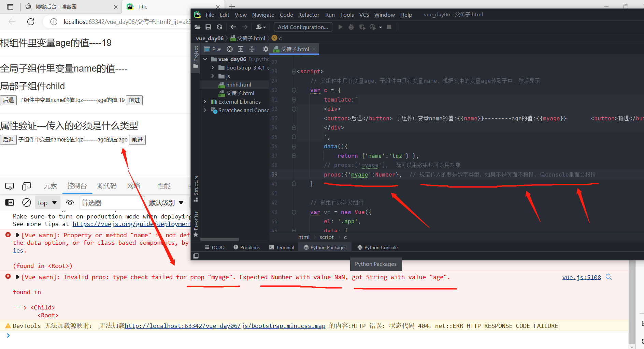Click the script breadcrumb below editor
644x349 pixels.
tap(327, 237)
